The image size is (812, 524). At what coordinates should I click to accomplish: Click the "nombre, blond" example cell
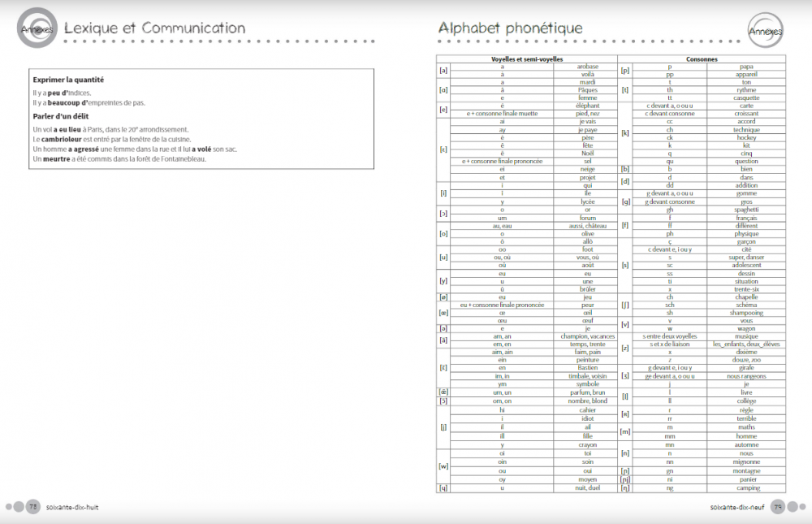[587, 401]
